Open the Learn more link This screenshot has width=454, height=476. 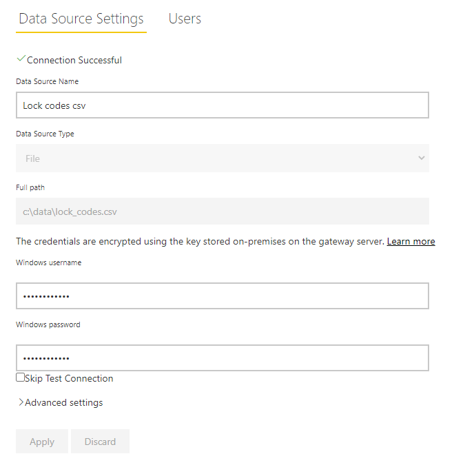pos(411,241)
